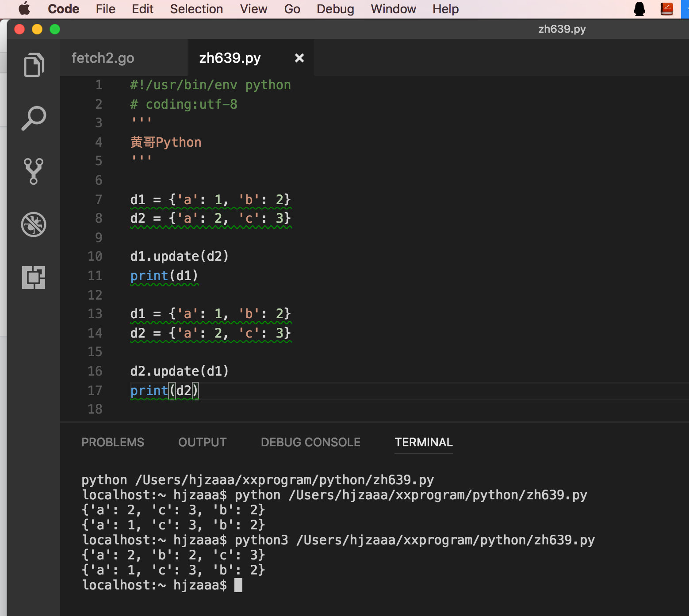The width and height of the screenshot is (689, 616).
Task: Select the zh639.py tab
Action: point(230,57)
